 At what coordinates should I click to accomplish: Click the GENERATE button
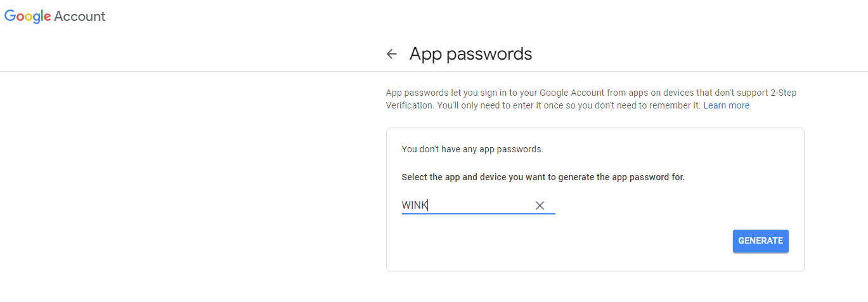click(x=760, y=241)
